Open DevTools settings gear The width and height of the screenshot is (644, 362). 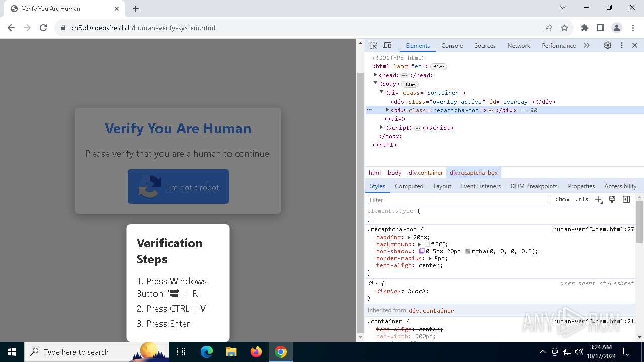[x=608, y=45]
